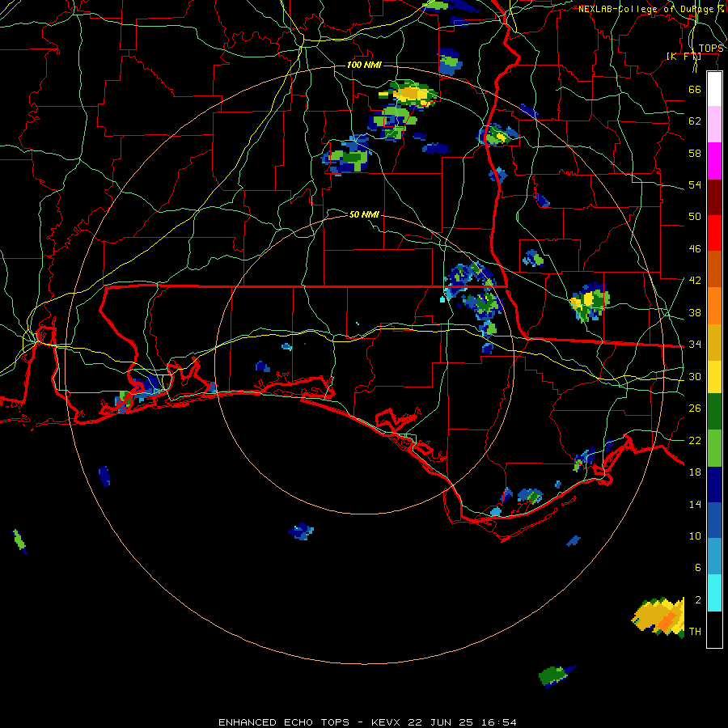Image resolution: width=728 pixels, height=728 pixels.
Task: Click the TOPS legend title
Action: tap(710, 48)
